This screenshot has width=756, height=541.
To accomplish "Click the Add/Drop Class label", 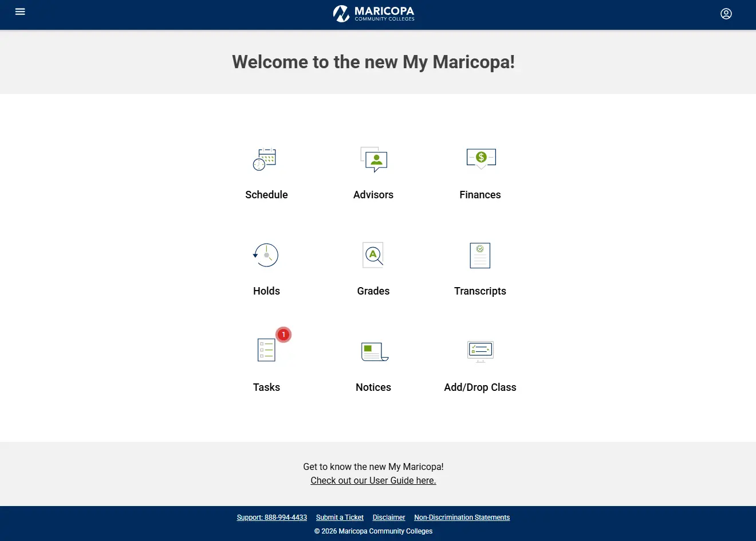I will (480, 387).
